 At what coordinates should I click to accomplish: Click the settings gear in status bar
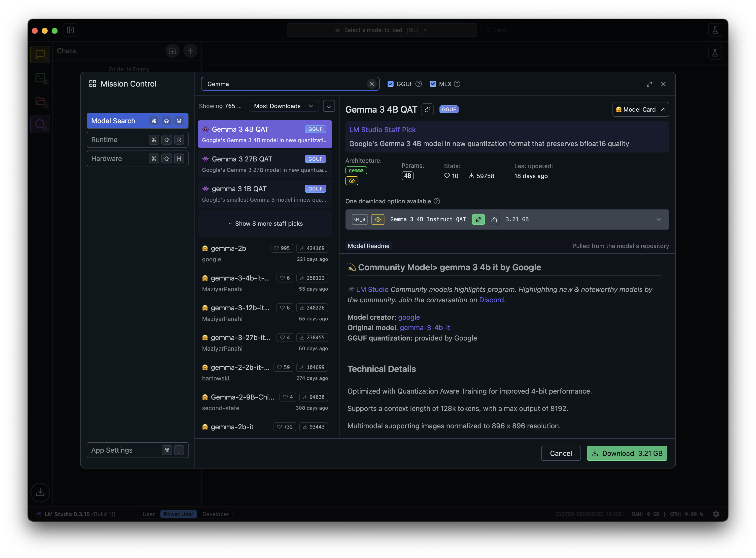tap(717, 514)
